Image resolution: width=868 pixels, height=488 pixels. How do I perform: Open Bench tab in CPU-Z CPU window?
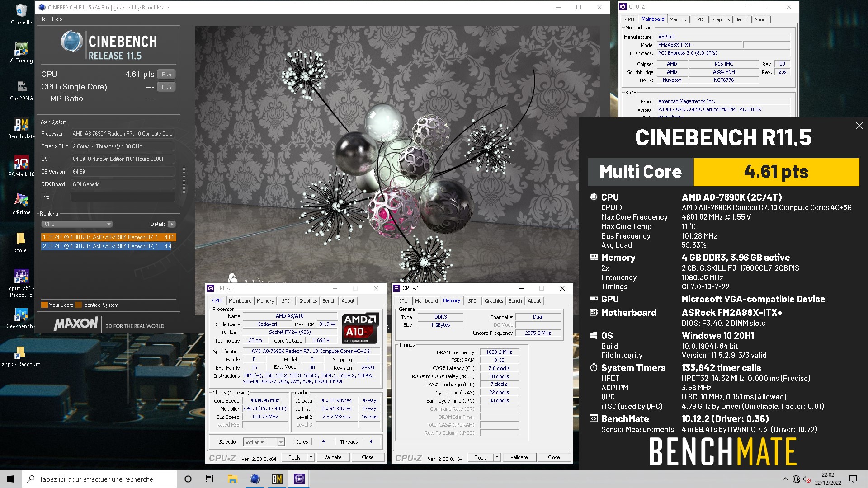tap(329, 301)
